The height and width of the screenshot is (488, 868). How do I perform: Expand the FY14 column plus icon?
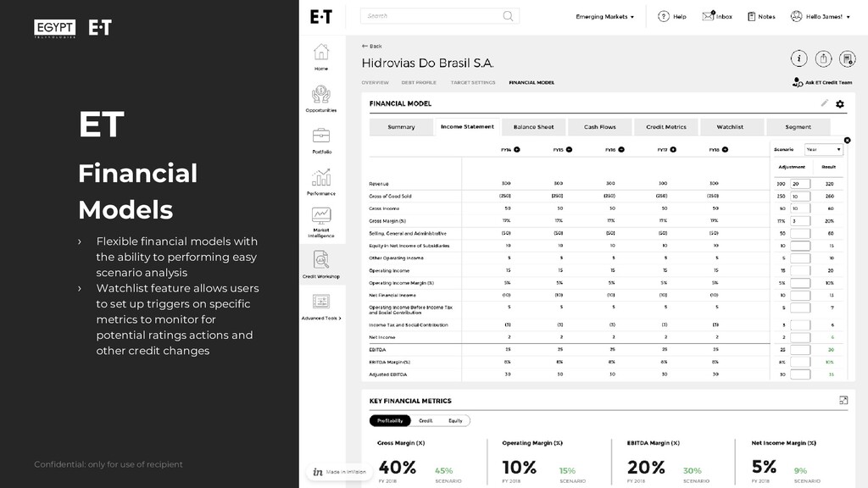516,149
